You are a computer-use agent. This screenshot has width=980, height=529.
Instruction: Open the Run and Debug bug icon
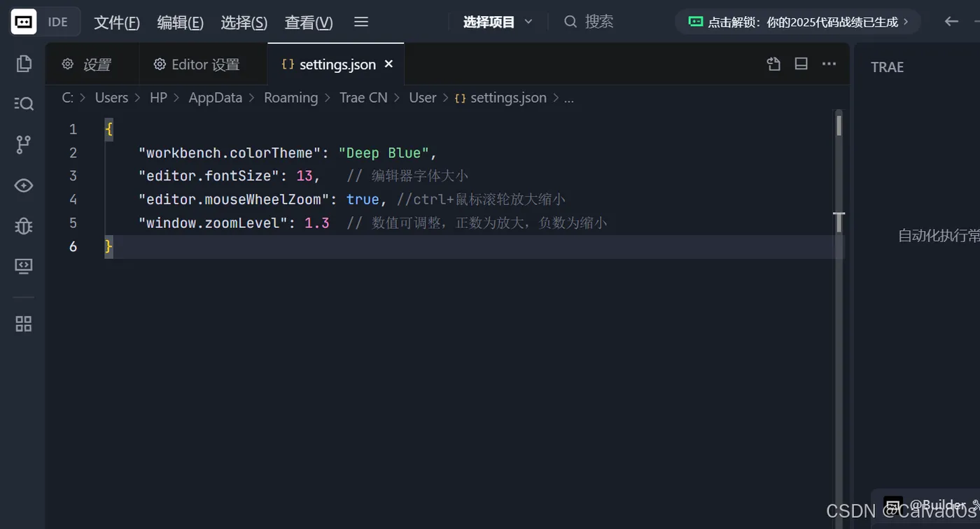pos(24,226)
